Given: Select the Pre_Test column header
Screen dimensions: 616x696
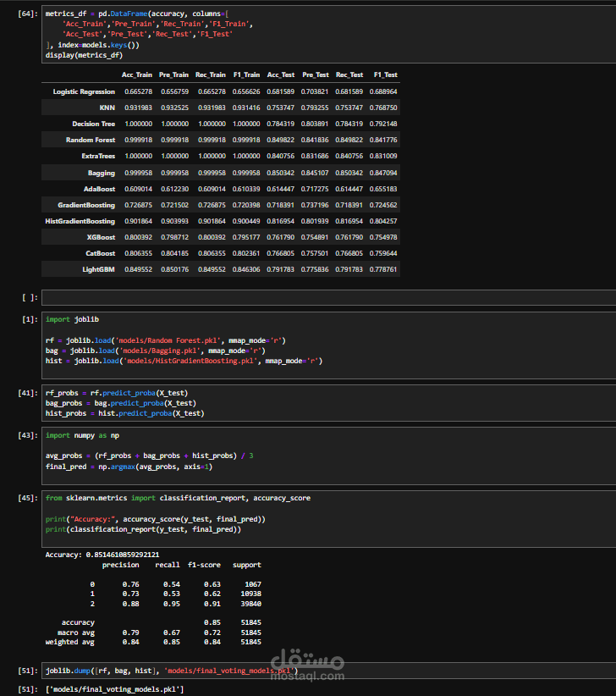Looking at the screenshot, I should tap(316, 75).
